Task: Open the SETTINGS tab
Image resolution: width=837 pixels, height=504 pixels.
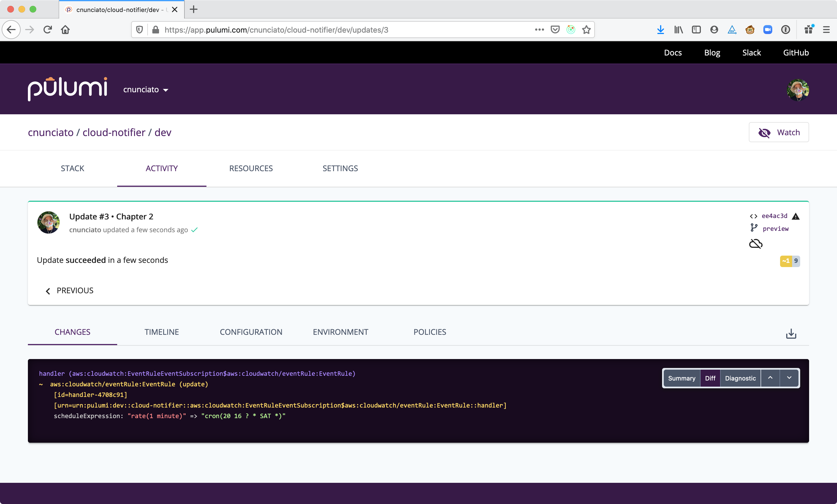Action: (x=340, y=168)
